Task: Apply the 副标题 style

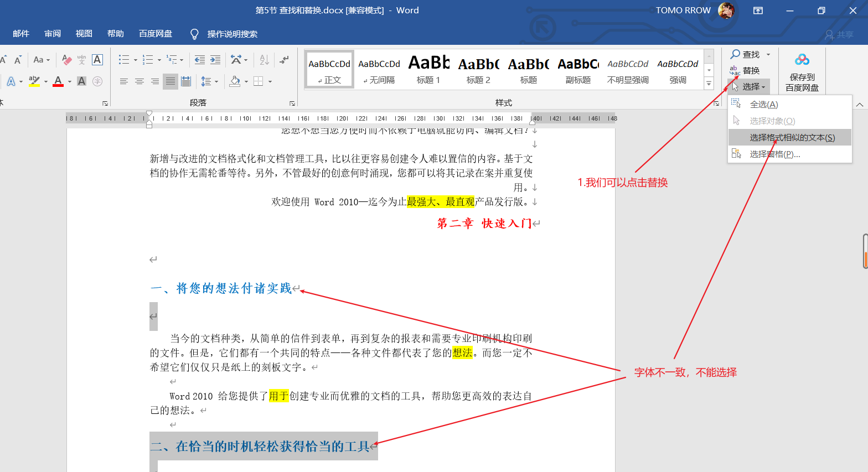Action: click(578, 70)
